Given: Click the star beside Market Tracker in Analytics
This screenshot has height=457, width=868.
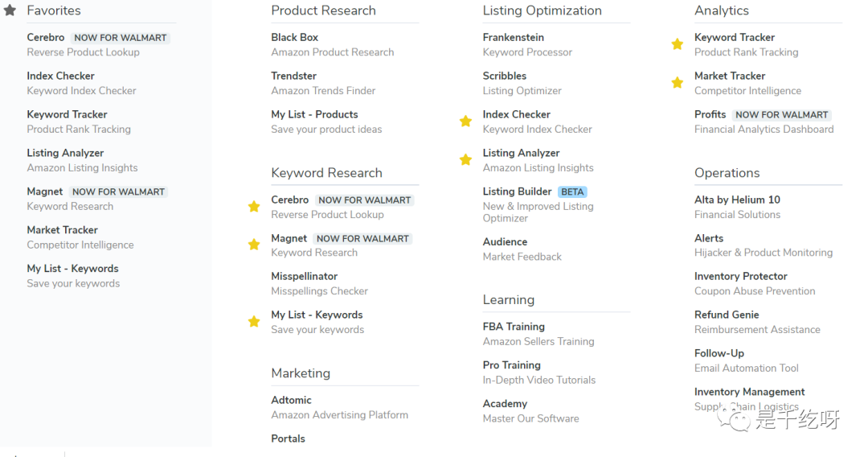Looking at the screenshot, I should click(678, 83).
